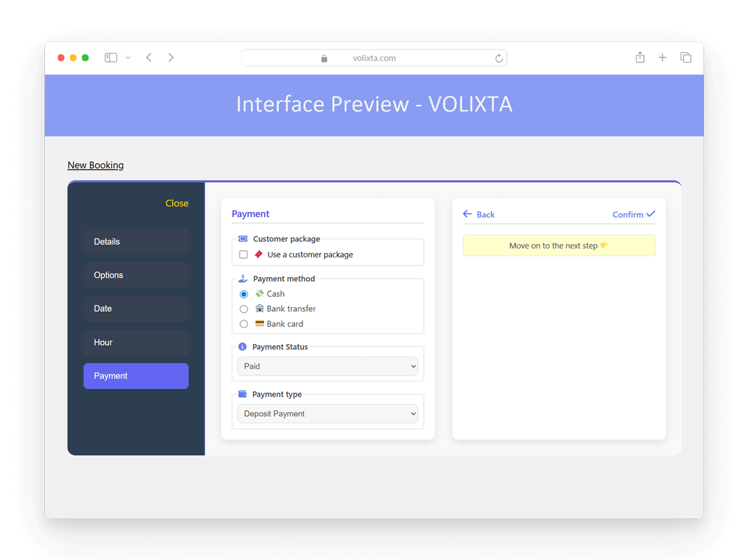Open the browser share icon

click(640, 57)
